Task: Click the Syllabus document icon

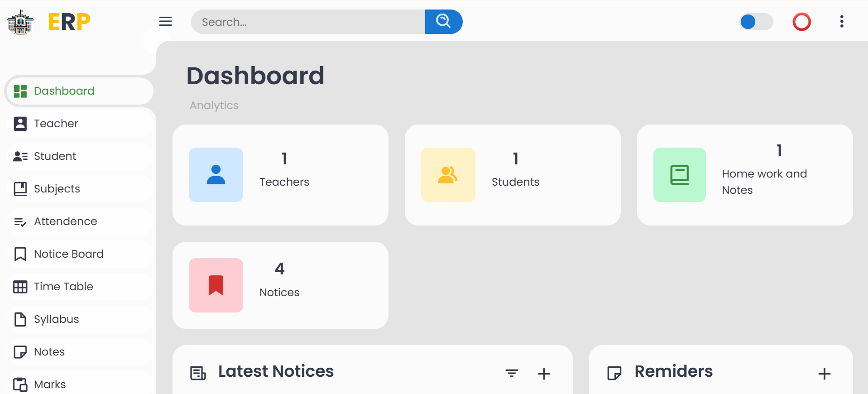Action: point(20,319)
